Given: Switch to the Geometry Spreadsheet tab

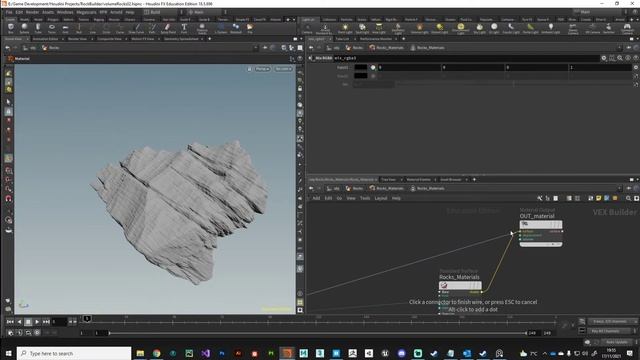Looking at the screenshot, I should point(181,39).
